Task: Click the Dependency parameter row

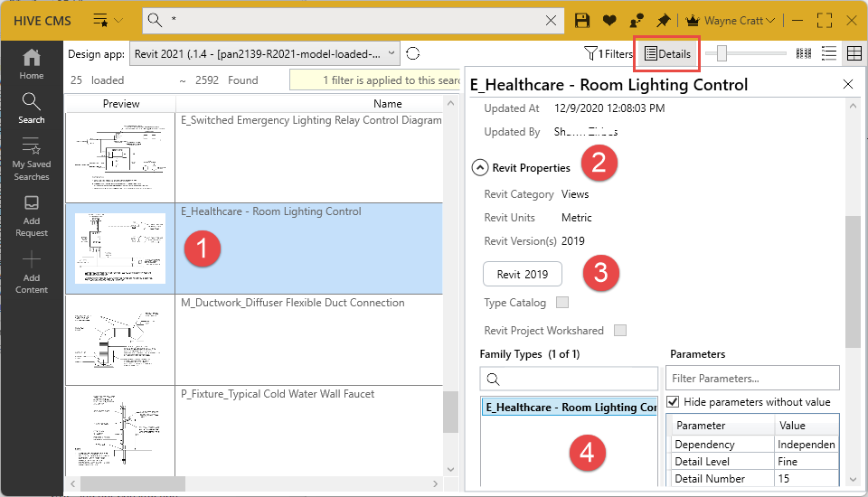Action: coord(754,445)
